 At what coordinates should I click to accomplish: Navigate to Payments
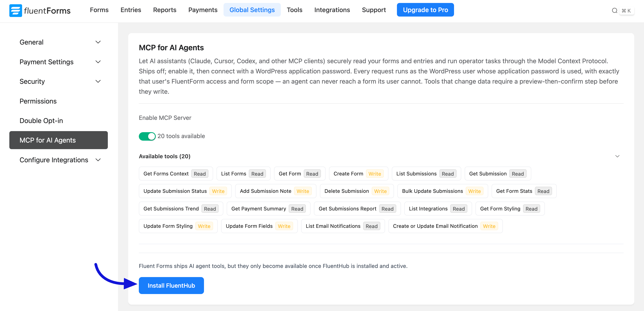(203, 10)
